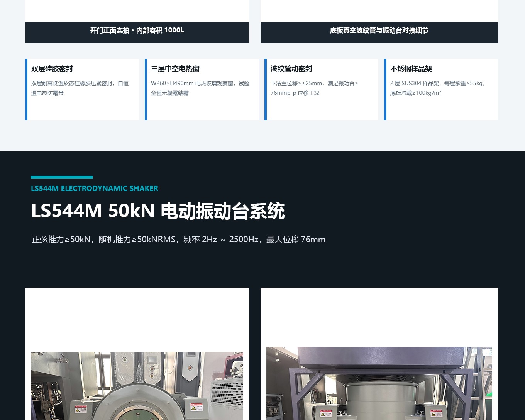525x420 pixels.
Task: Open the left shaker front-view photo
Action: click(x=137, y=386)
